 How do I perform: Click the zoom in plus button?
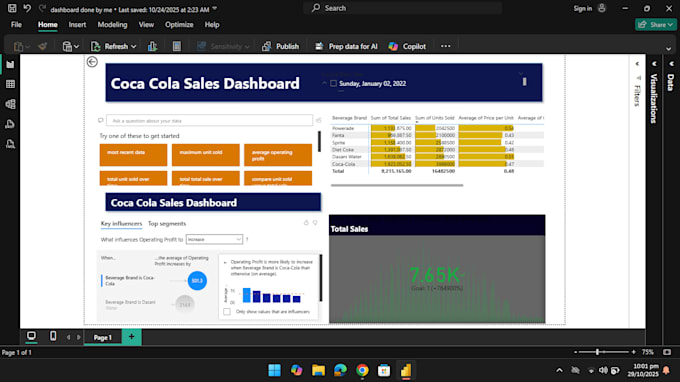coord(634,352)
